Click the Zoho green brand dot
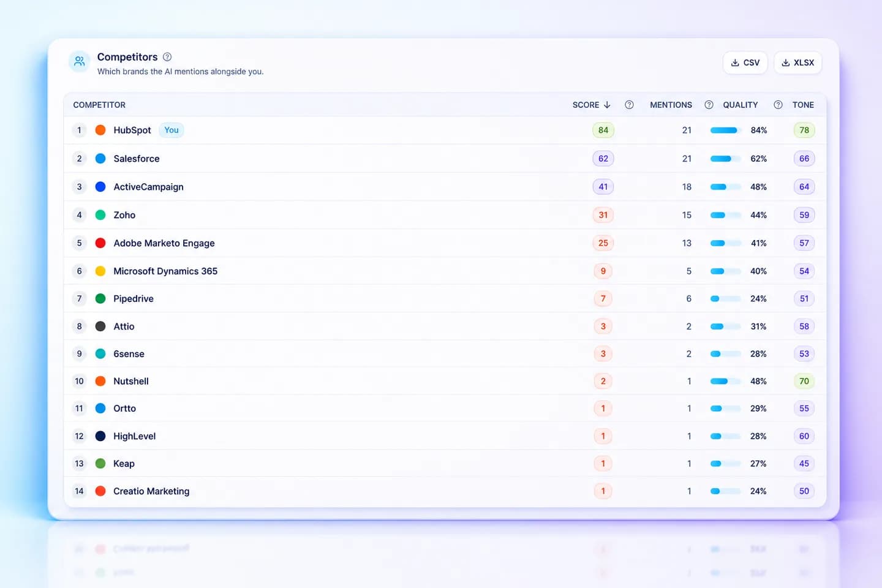The image size is (882, 588). click(x=100, y=215)
